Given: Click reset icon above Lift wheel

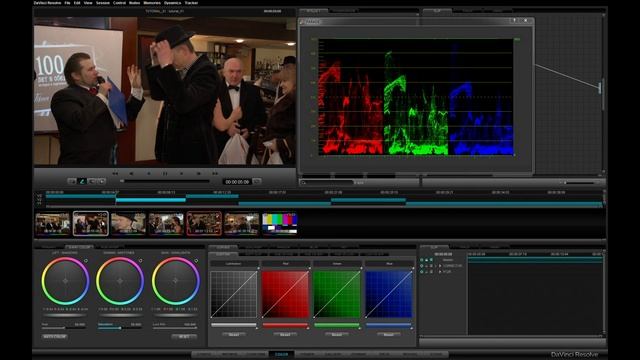Looking at the screenshot, I should pyautogui.click(x=86, y=260).
